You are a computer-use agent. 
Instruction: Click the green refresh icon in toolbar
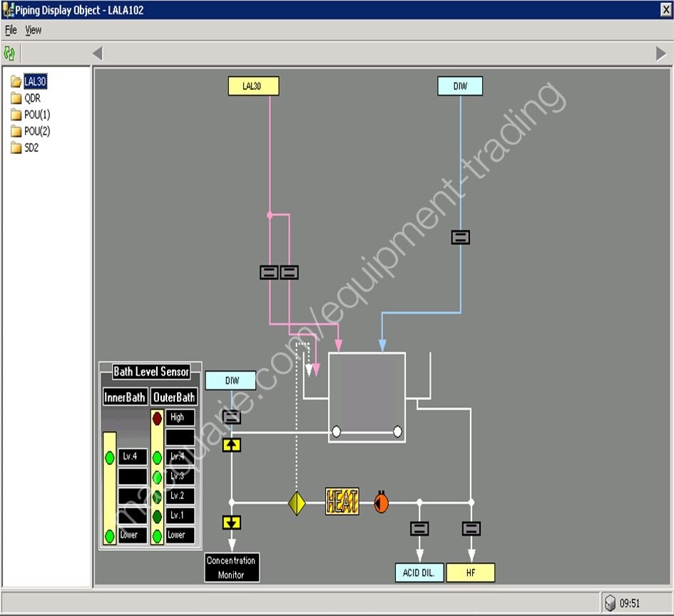point(9,53)
